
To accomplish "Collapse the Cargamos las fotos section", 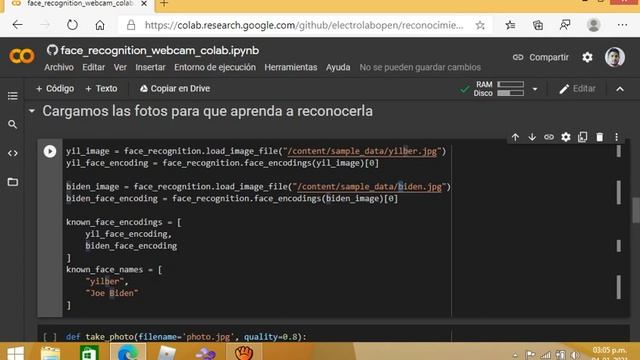I will 32,111.
